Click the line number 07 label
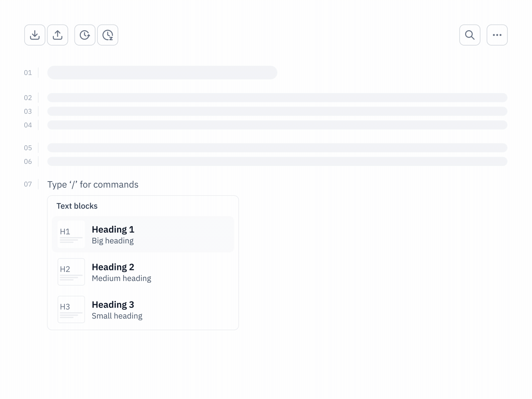 [x=28, y=184]
